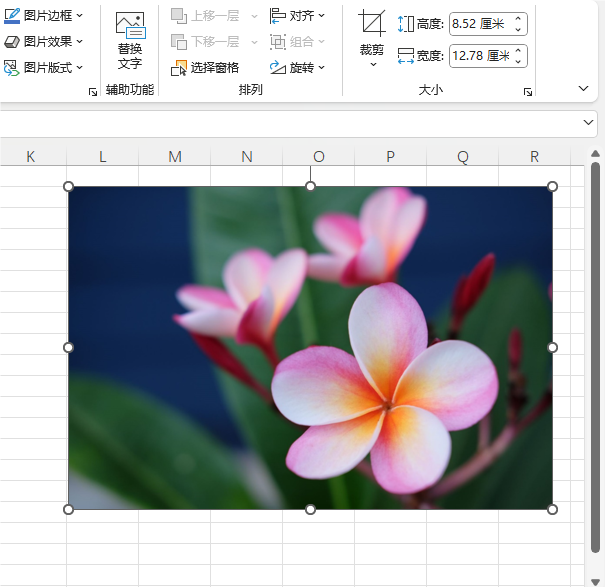Viewport: 605px width, 587px height.
Task: Click the picture's bottom-right resize handle
Action: (553, 509)
